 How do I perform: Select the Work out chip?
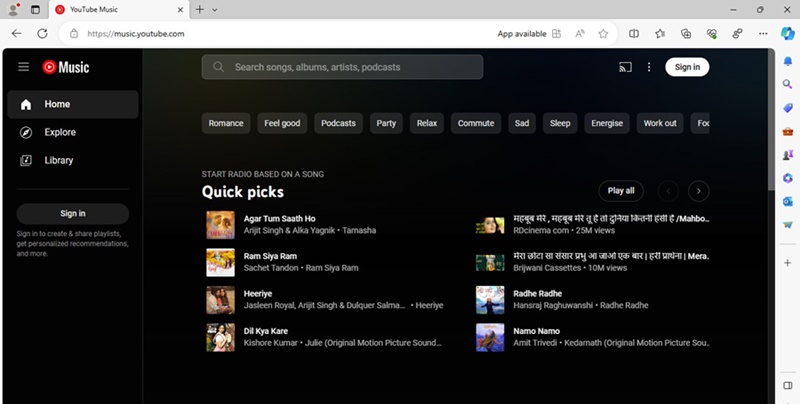(x=660, y=123)
